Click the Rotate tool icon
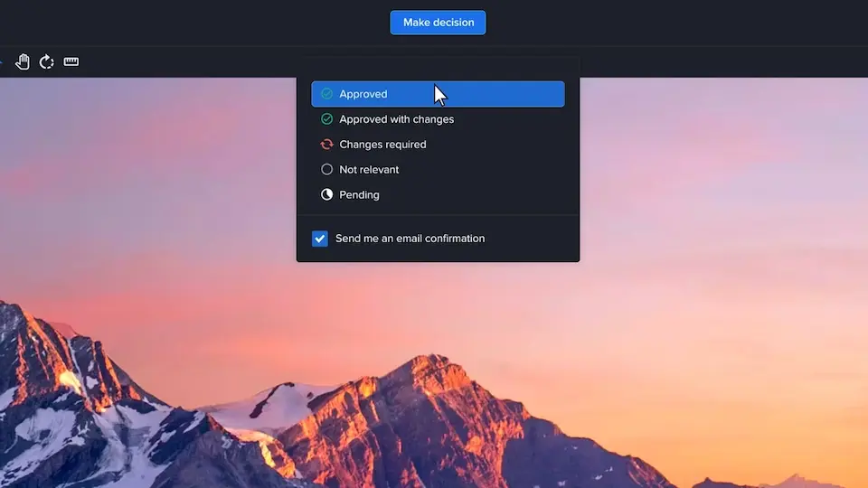This screenshot has height=488, width=868. 47,61
